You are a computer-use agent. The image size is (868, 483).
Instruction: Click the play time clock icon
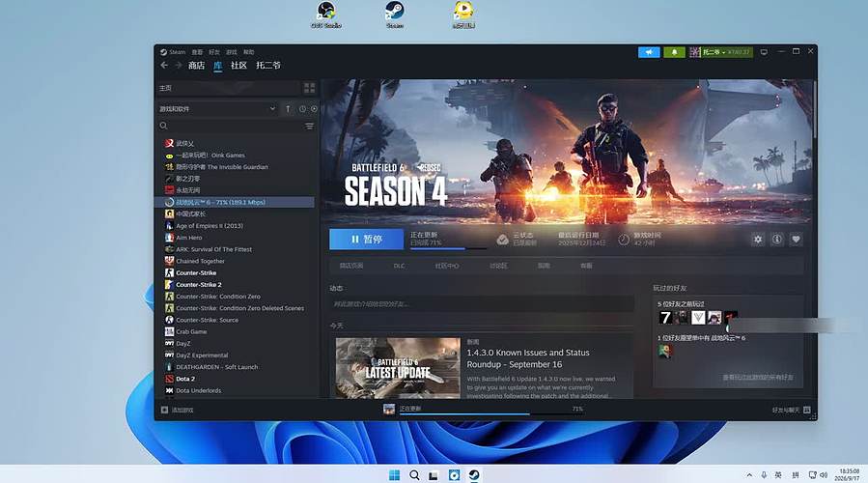click(x=624, y=240)
